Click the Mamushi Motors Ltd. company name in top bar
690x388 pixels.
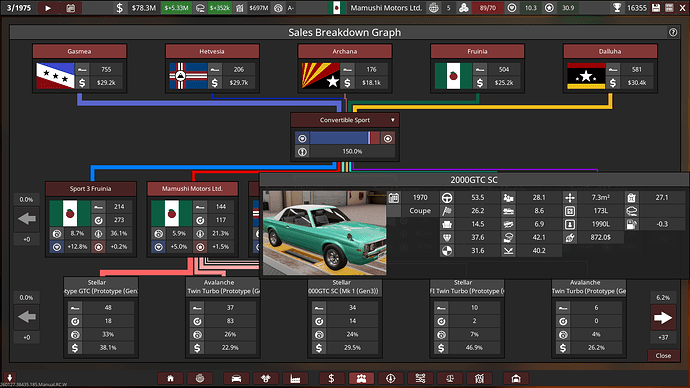(x=386, y=8)
